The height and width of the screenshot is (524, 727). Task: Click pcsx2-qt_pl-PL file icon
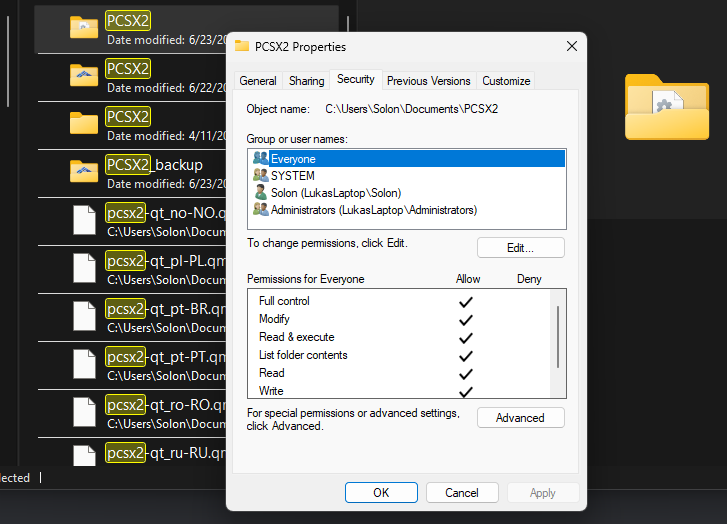tap(84, 268)
